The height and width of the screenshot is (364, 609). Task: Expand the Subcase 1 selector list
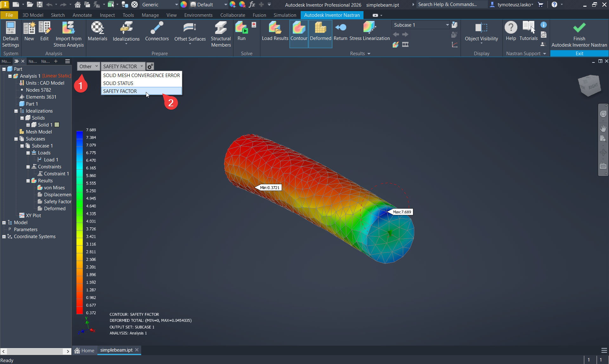(x=447, y=24)
